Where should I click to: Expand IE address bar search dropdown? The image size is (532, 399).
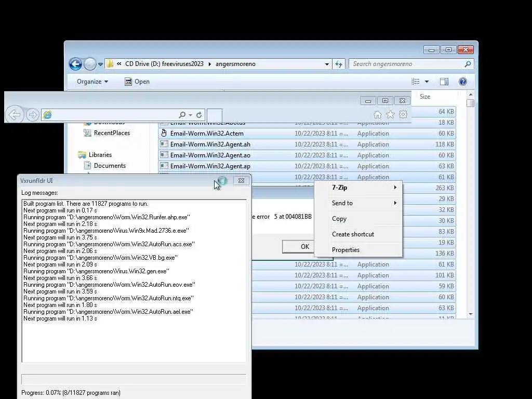[x=190, y=115]
